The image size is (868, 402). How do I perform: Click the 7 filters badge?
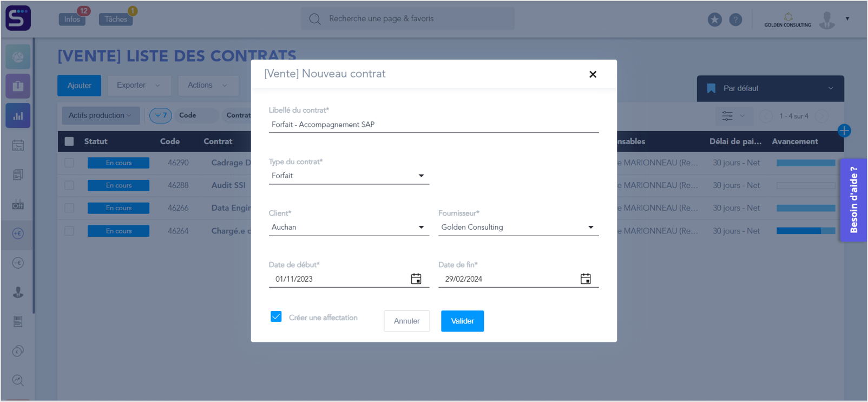click(161, 115)
